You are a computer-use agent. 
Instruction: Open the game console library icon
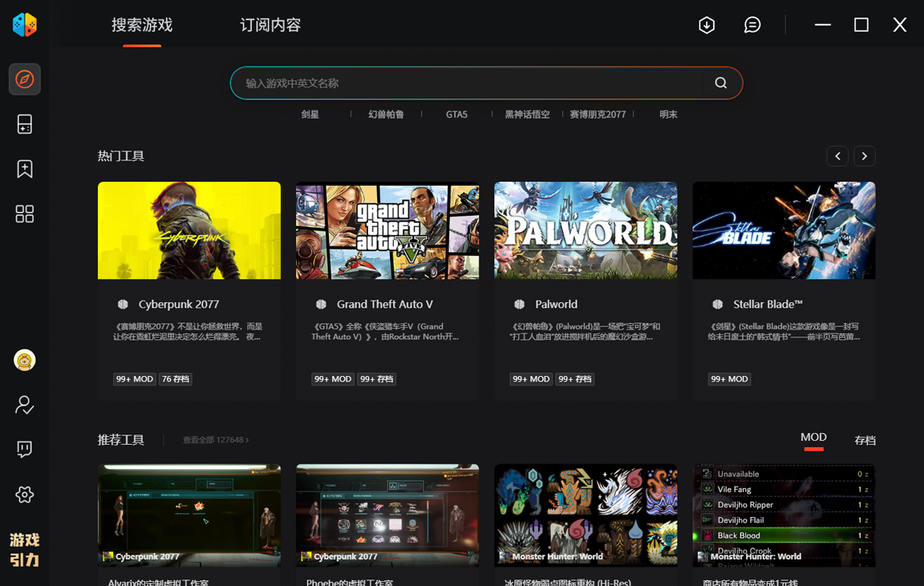coord(25,124)
